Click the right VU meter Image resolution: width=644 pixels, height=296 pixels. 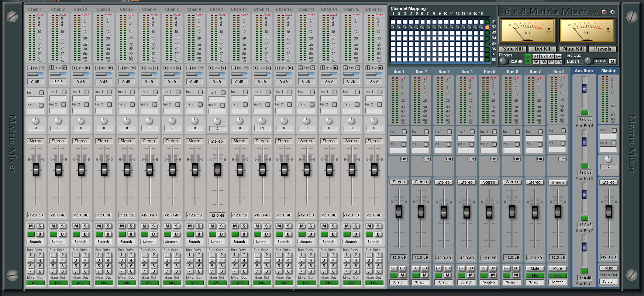click(587, 31)
